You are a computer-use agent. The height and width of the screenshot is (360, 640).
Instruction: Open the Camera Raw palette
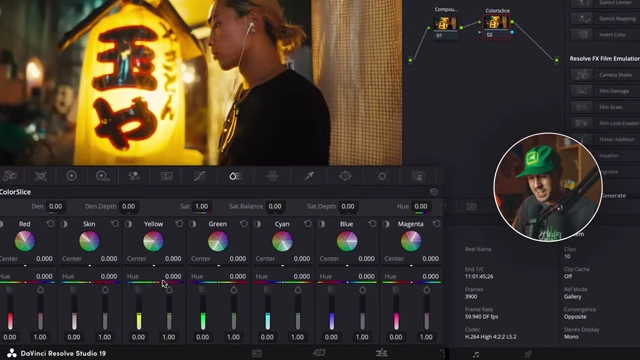(9, 176)
